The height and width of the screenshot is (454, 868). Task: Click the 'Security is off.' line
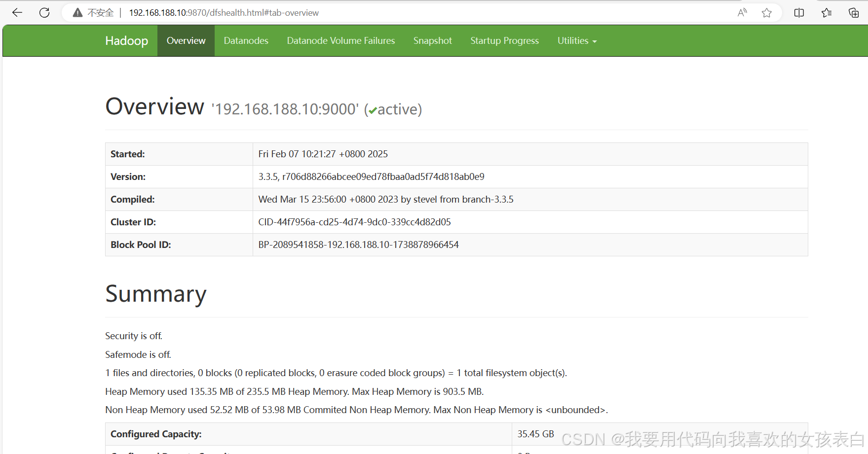(134, 336)
